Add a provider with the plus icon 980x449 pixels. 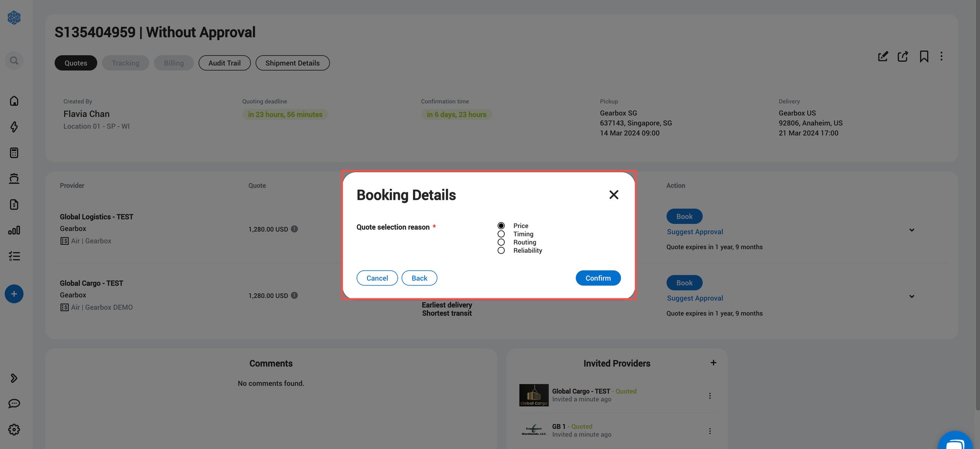(x=713, y=362)
